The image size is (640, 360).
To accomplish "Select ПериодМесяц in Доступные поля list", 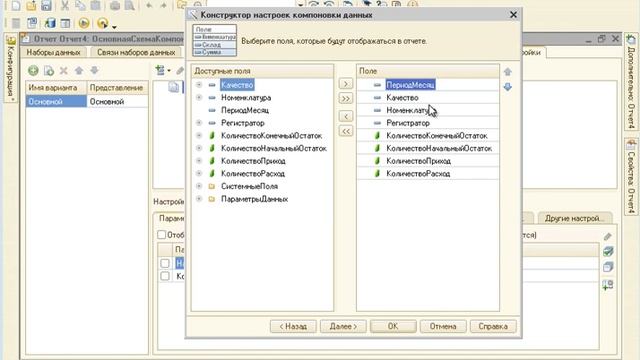I will 245,110.
